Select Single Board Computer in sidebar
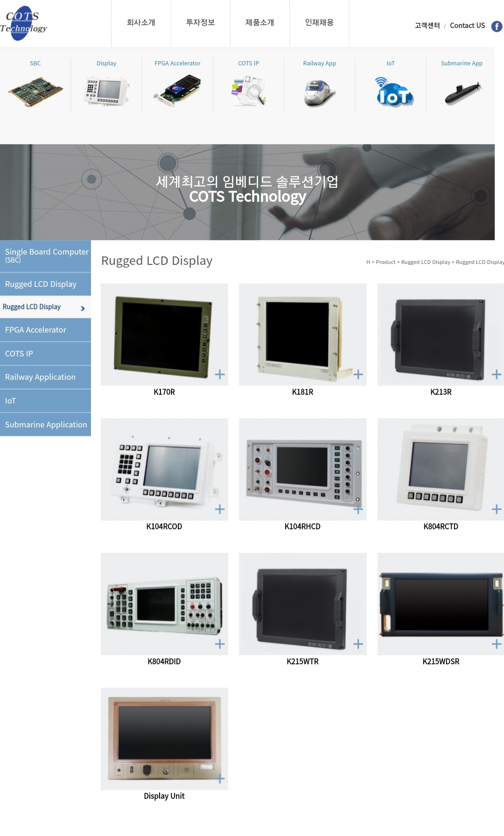Viewport: 504px width, 836px height. point(45,256)
